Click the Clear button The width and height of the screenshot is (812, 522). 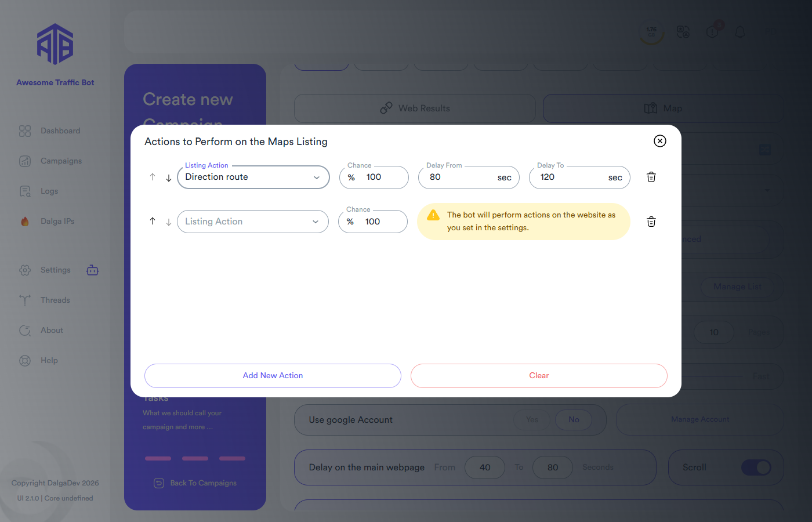click(539, 376)
